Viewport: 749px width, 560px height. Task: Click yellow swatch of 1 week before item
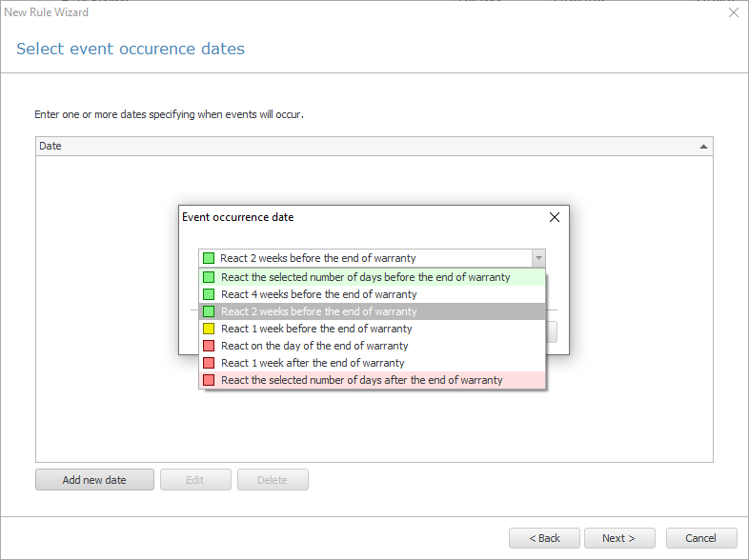209,329
